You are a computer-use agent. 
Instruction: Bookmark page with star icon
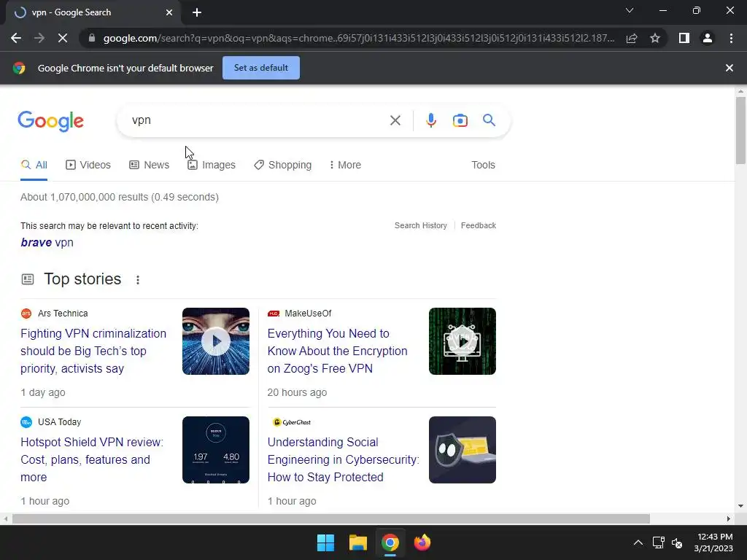[x=655, y=38]
